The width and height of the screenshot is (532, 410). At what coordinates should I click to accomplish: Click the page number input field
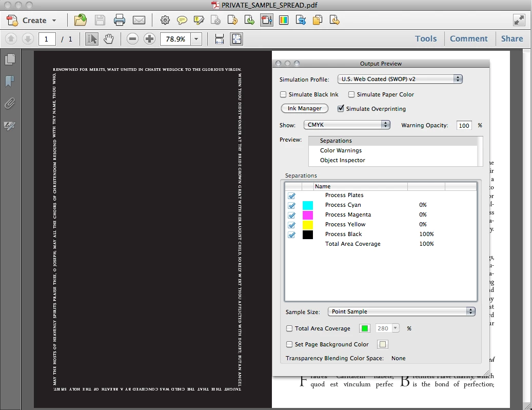(x=47, y=38)
